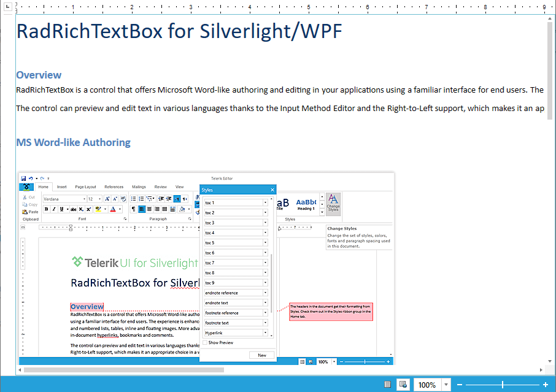
Task: Open Change Styles in the Styles group
Action: [x=333, y=206]
